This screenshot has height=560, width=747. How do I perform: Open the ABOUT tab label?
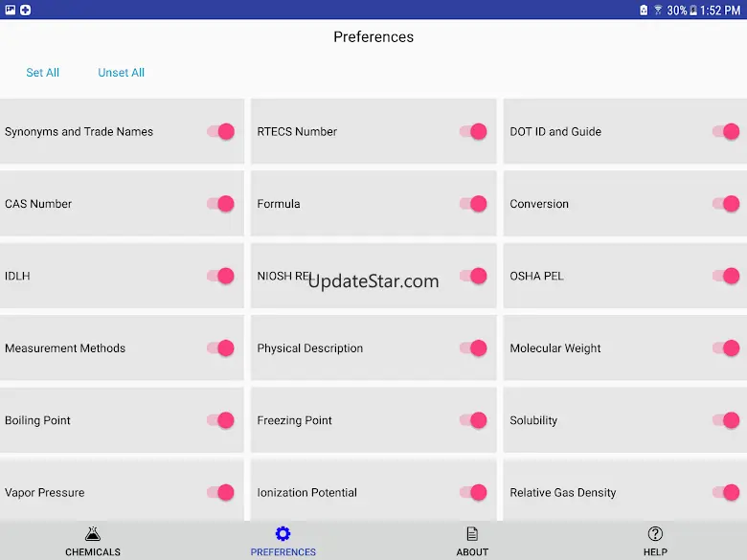pyautogui.click(x=472, y=552)
